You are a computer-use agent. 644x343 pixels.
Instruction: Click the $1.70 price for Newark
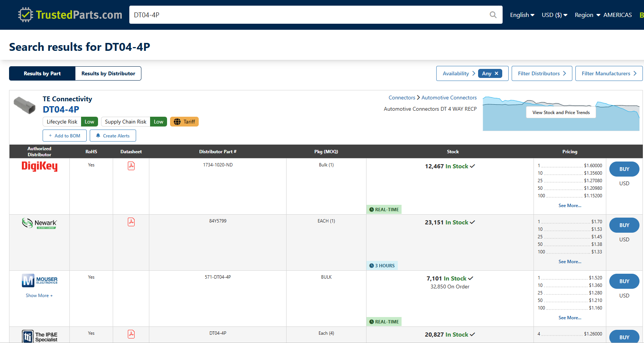click(596, 222)
